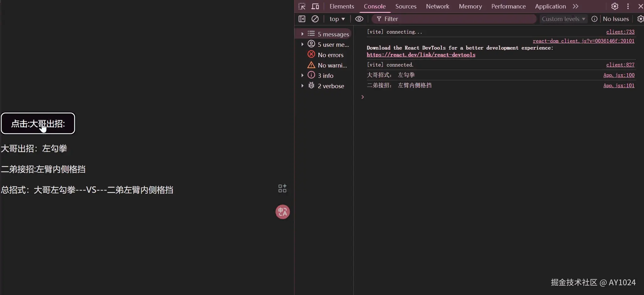Open the Elements tab
The image size is (644, 295).
[x=342, y=6]
